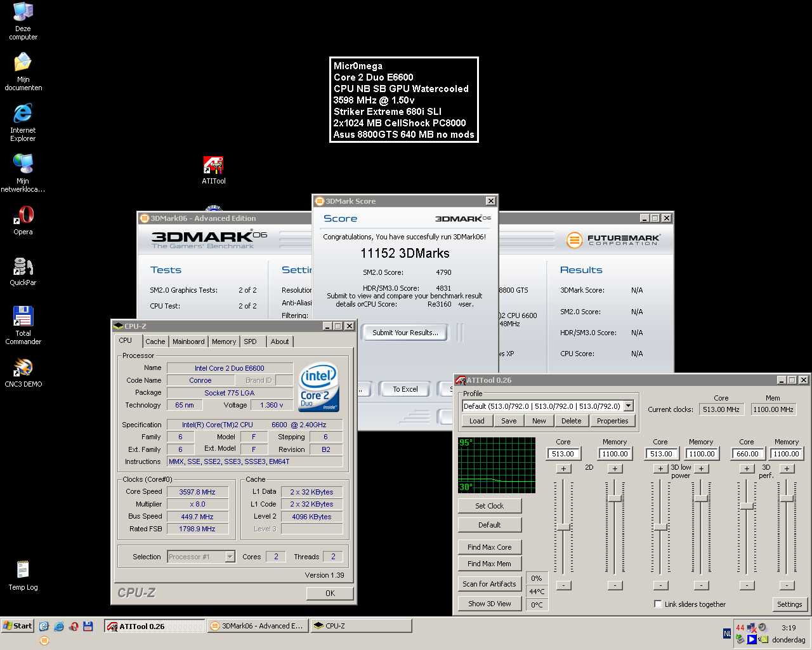Viewport: 812px width, 650px height.
Task: Click the Safely Remove Hardware tray icon
Action: pyautogui.click(x=740, y=639)
